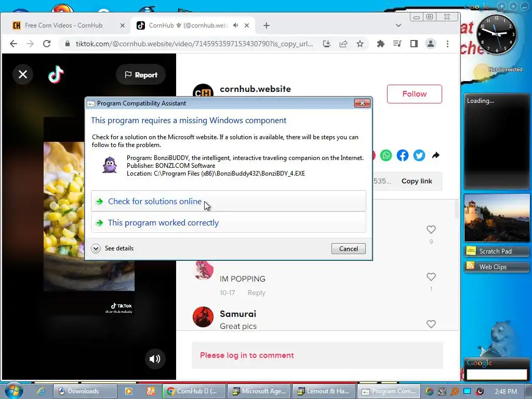
Task: Click the share arrow for more options
Action: pos(436,155)
